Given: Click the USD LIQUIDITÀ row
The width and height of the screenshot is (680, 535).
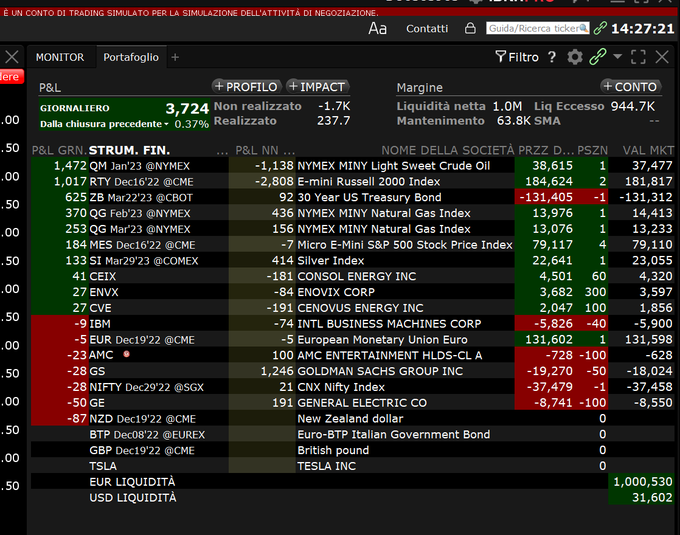Looking at the screenshot, I should pyautogui.click(x=353, y=498).
